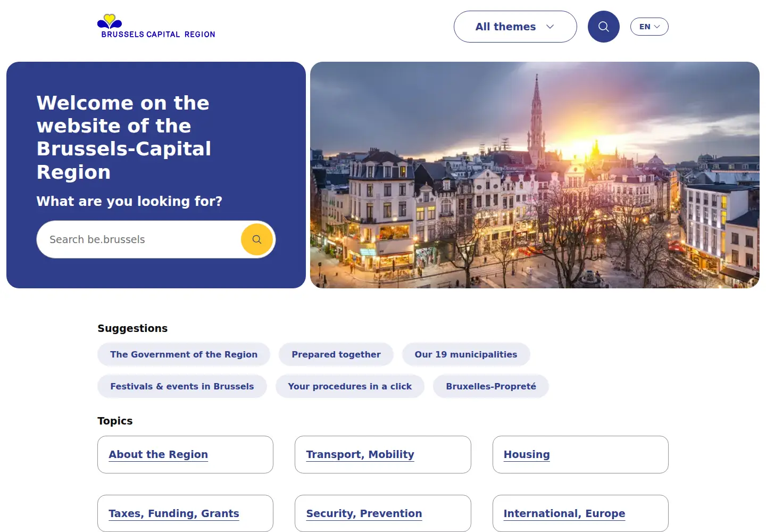Image resolution: width=766 pixels, height=532 pixels.
Task: Click the Brussels Capital Region logo
Action: 156,27
